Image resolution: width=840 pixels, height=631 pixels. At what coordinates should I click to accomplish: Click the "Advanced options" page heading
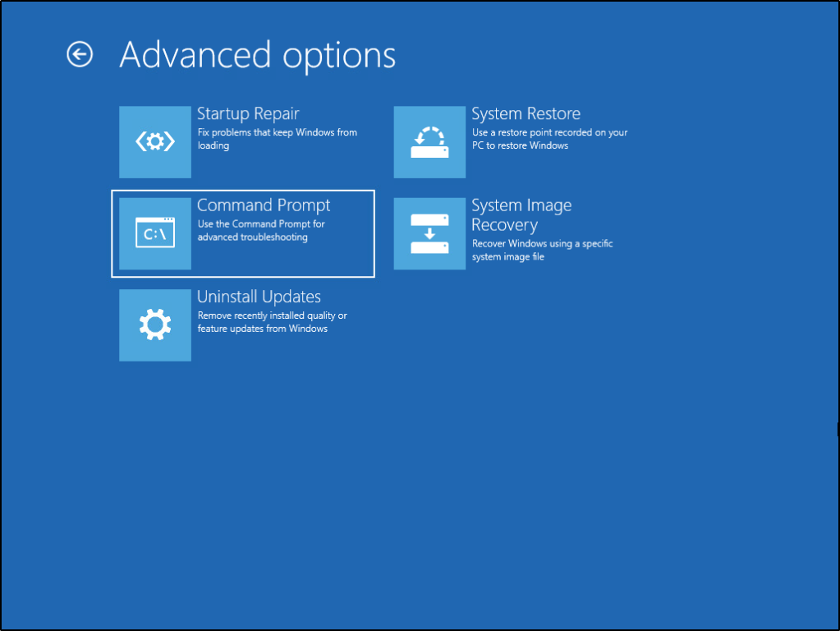coord(257,55)
